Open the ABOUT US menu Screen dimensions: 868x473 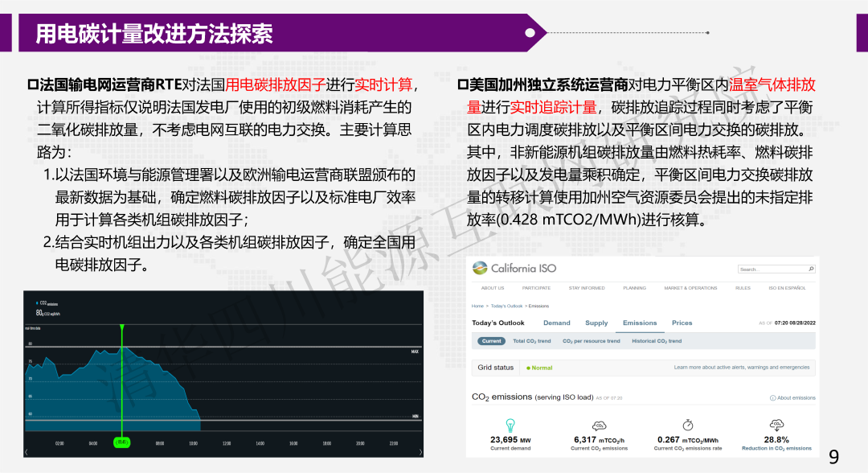[492, 288]
